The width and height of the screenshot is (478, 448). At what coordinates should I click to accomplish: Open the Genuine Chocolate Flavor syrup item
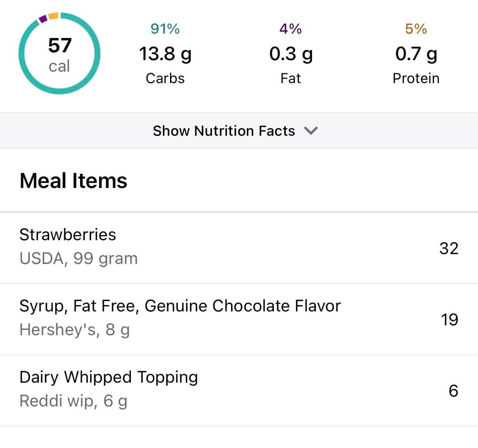coord(180,306)
